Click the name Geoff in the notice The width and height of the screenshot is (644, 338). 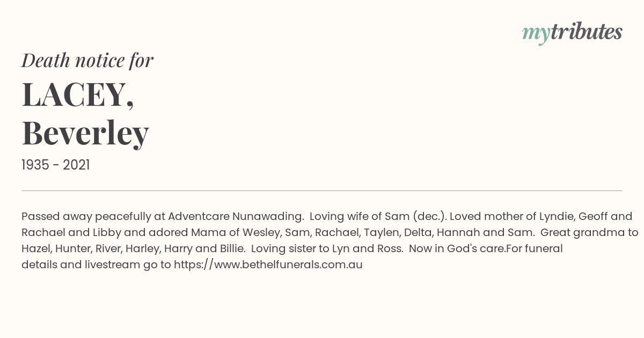[593, 217]
